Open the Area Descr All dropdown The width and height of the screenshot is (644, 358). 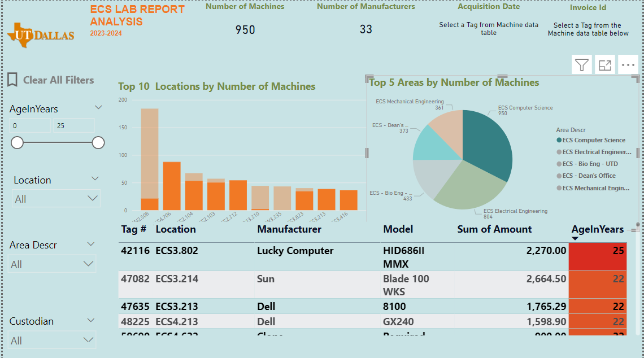(x=52, y=264)
